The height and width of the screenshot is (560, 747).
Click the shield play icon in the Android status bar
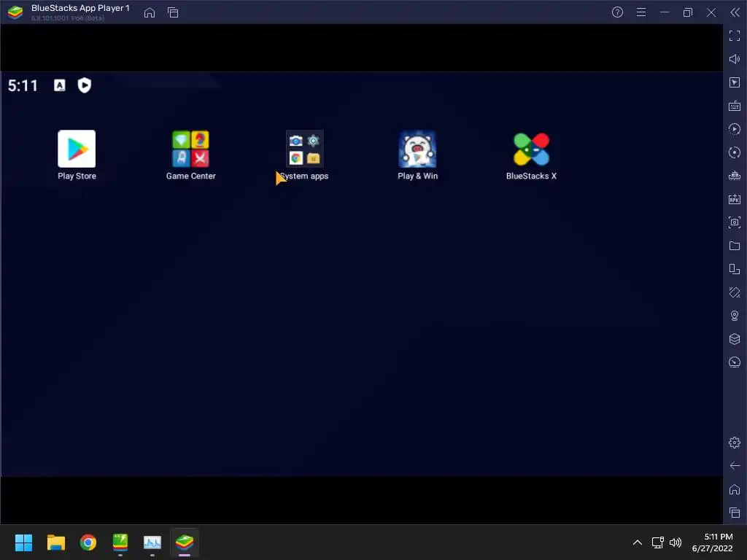[85, 85]
